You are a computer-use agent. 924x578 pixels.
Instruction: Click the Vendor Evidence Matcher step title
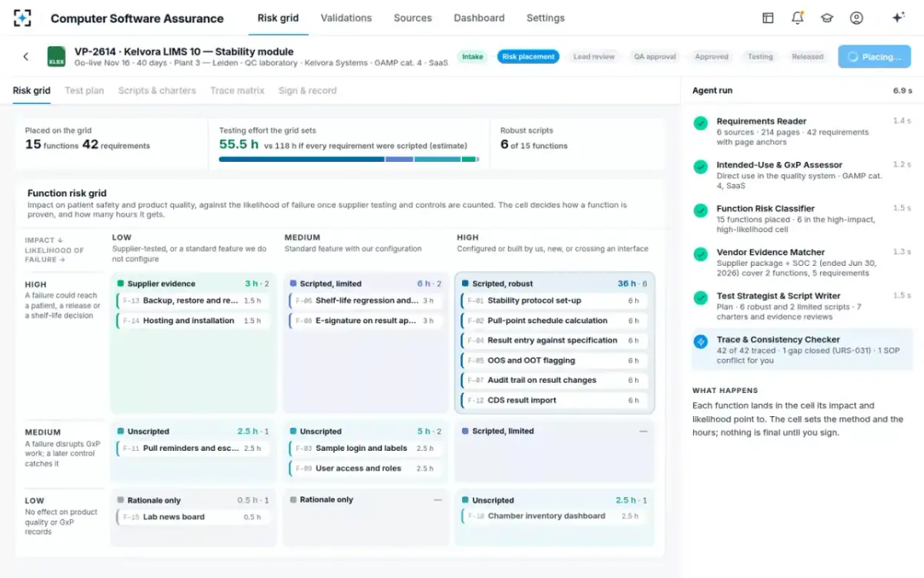771,252
